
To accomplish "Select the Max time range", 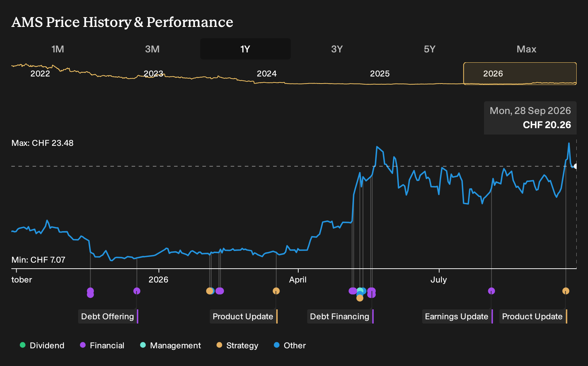I will (x=526, y=49).
